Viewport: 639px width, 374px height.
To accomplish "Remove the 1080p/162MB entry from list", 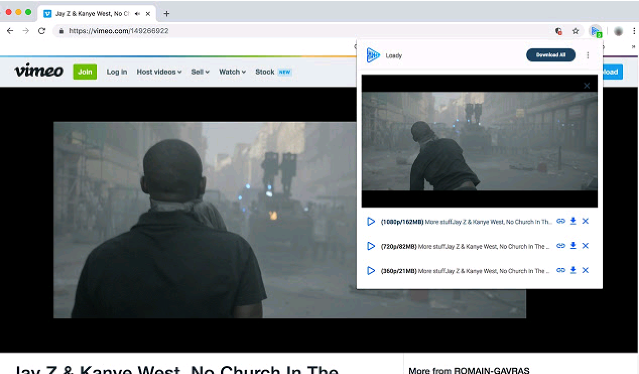I will click(x=586, y=221).
